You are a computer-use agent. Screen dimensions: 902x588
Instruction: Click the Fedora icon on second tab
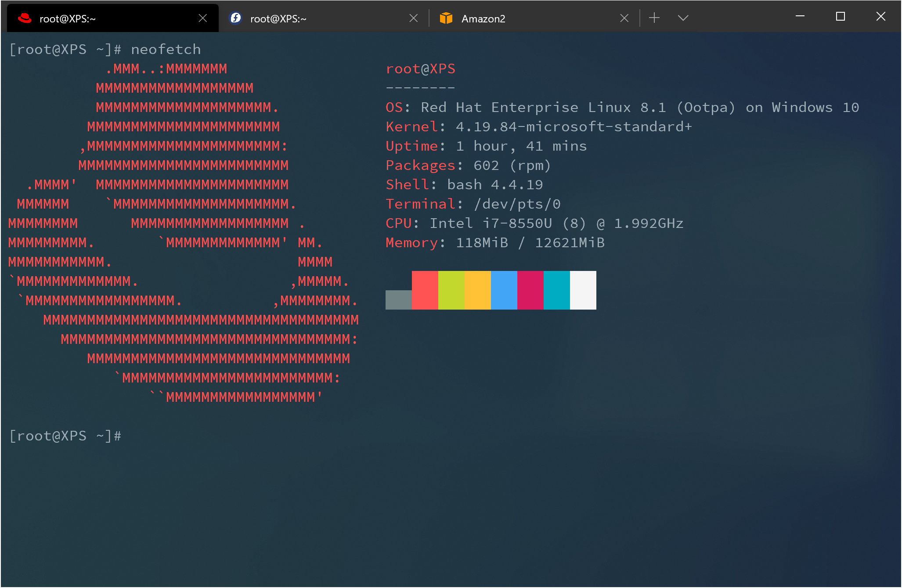tap(236, 18)
